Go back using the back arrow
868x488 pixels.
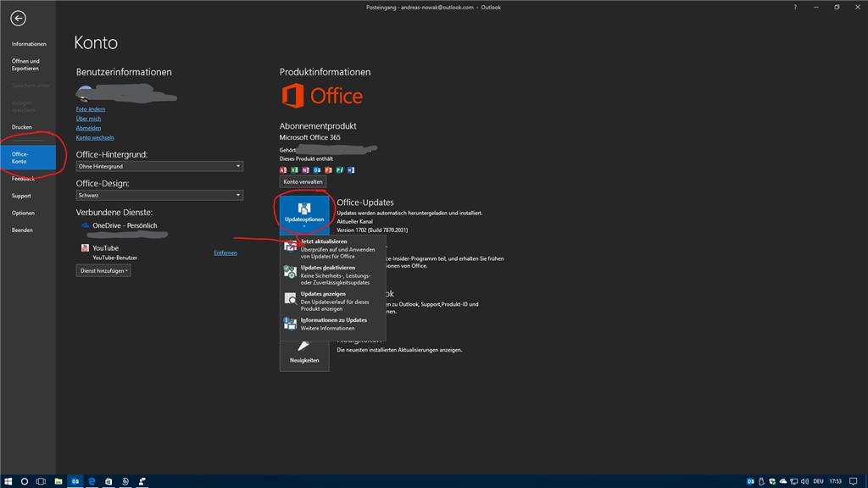point(18,19)
